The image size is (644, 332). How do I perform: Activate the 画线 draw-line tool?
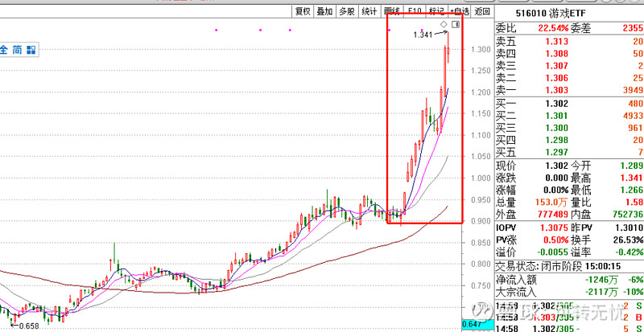click(x=391, y=11)
